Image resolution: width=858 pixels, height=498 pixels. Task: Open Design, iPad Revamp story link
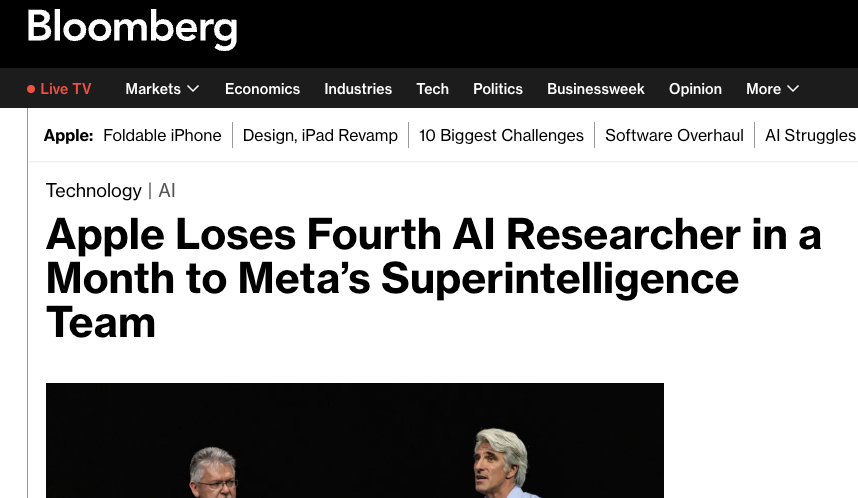tap(320, 135)
